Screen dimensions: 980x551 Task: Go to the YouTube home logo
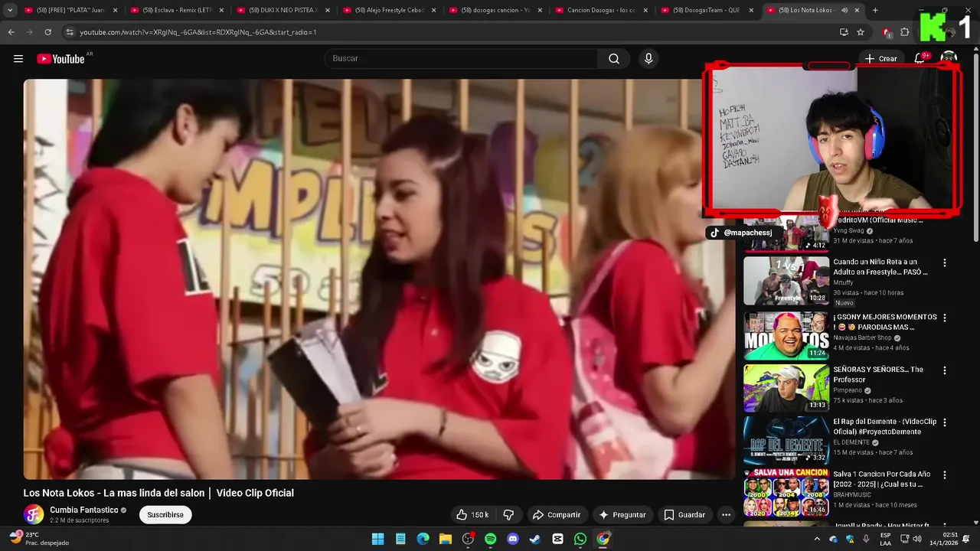[60, 59]
